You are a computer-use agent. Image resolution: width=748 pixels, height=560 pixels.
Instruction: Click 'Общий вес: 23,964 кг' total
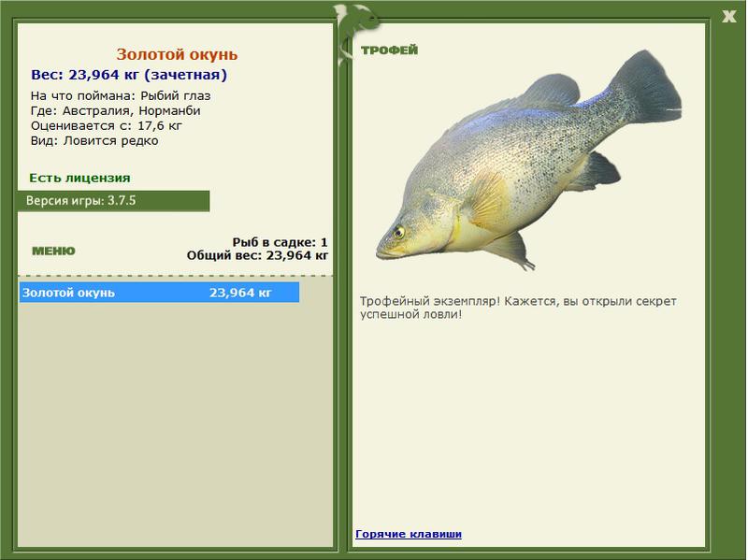pyautogui.click(x=258, y=255)
